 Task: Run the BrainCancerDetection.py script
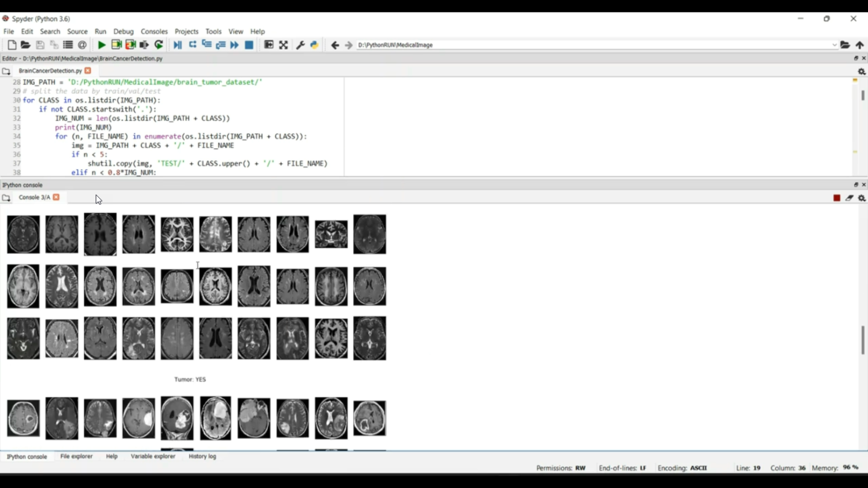click(x=101, y=45)
